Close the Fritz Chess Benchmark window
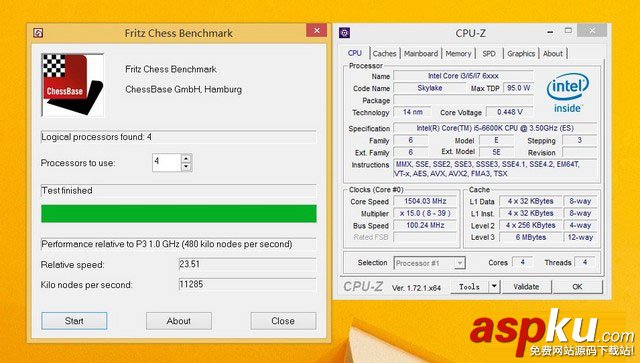The image size is (640, 363). pyautogui.click(x=316, y=31)
